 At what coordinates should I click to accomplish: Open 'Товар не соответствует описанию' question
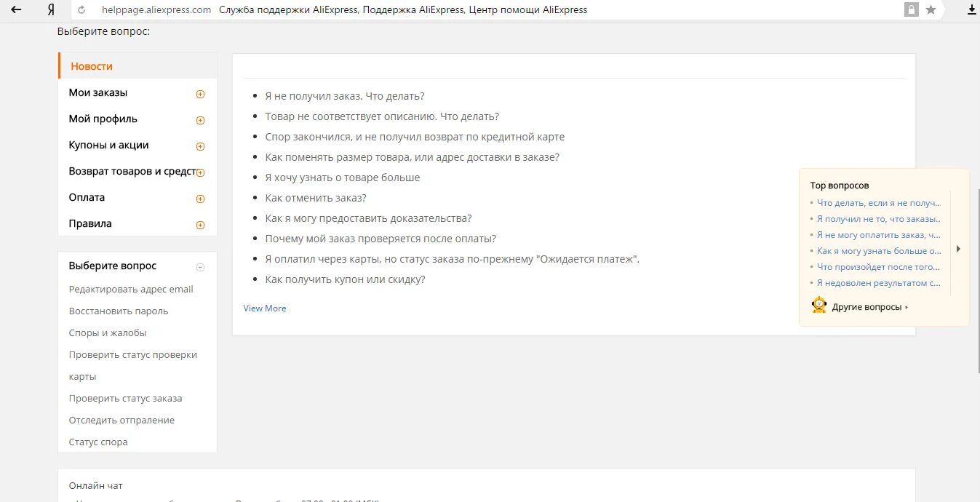[x=382, y=116]
